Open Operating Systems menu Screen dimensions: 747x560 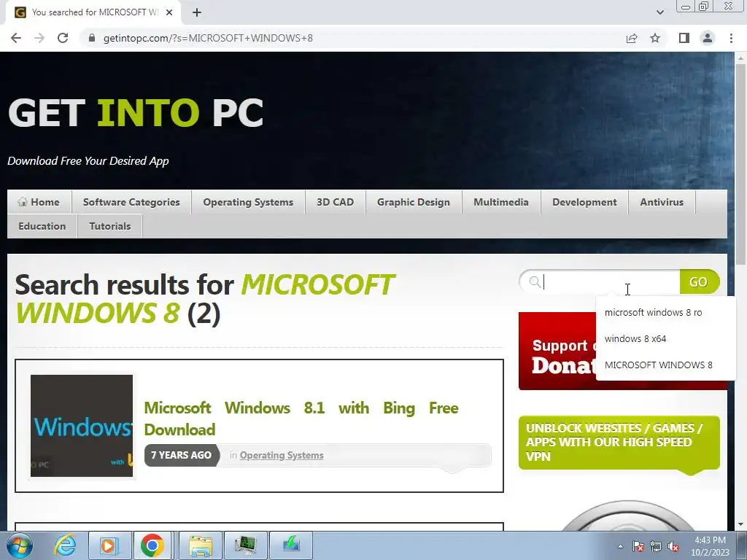tap(248, 202)
